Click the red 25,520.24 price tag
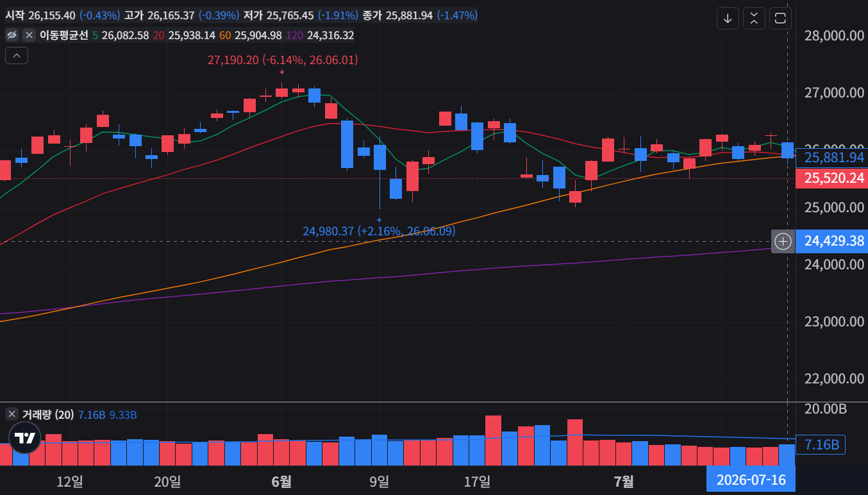This screenshot has height=495, width=868. (831, 178)
